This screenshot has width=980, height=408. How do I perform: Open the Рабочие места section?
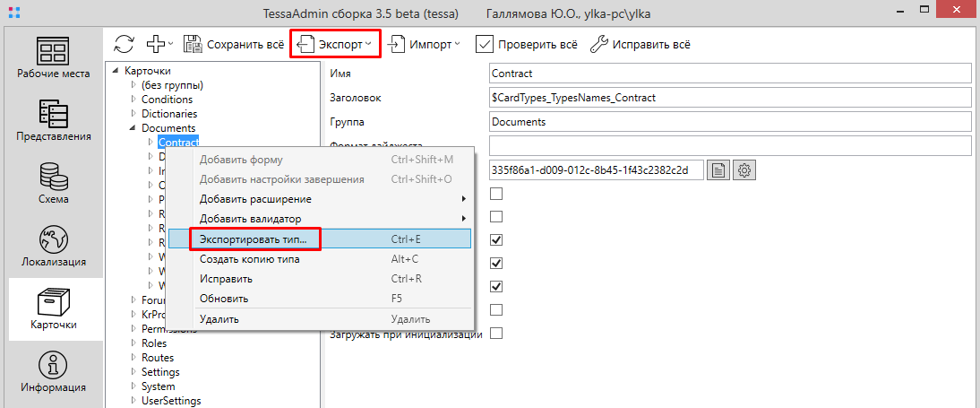pyautogui.click(x=54, y=58)
